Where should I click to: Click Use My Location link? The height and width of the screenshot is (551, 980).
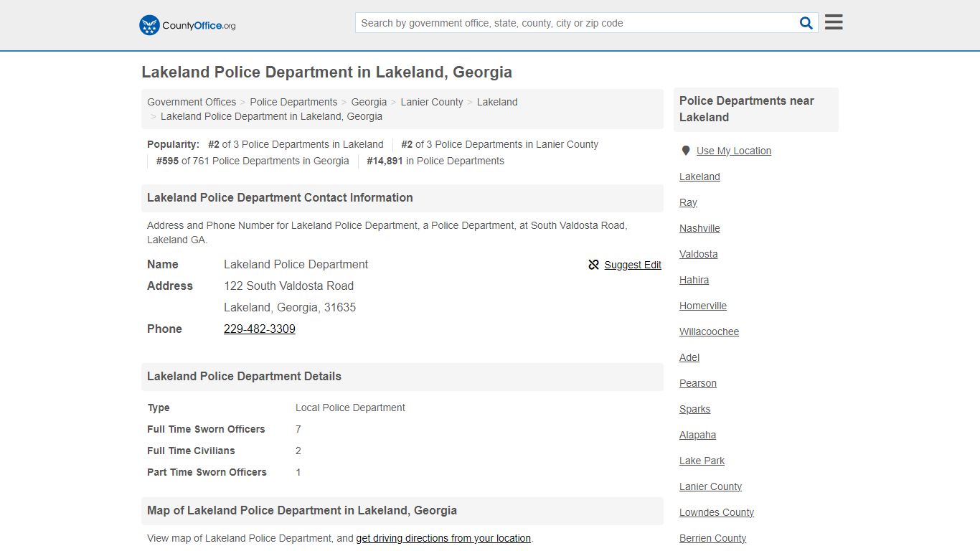coord(734,151)
